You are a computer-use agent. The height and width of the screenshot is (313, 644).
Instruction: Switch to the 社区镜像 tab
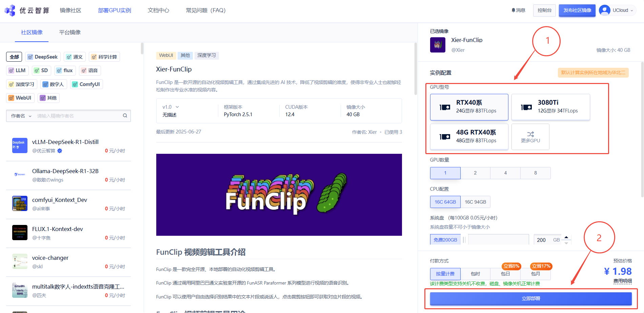pyautogui.click(x=32, y=33)
